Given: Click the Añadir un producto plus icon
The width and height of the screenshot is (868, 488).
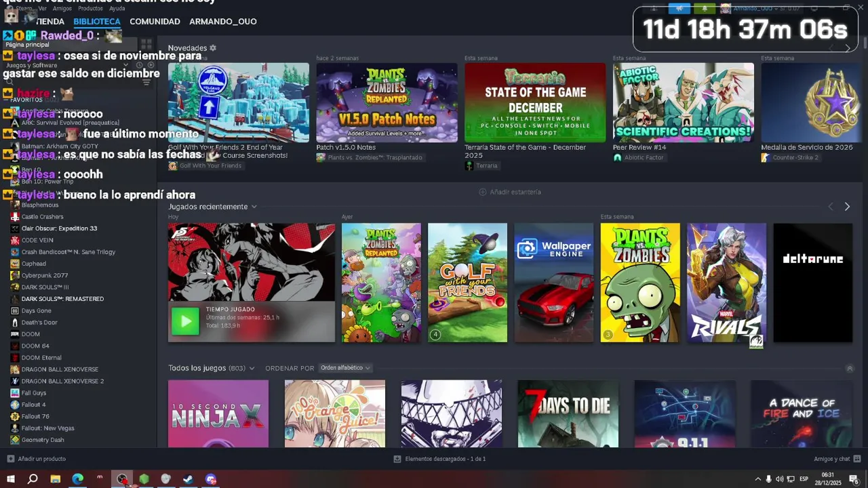Looking at the screenshot, I should (10, 459).
